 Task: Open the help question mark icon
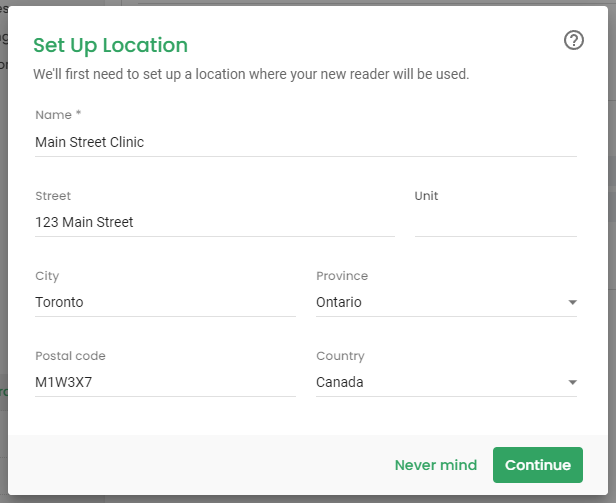[x=574, y=40]
